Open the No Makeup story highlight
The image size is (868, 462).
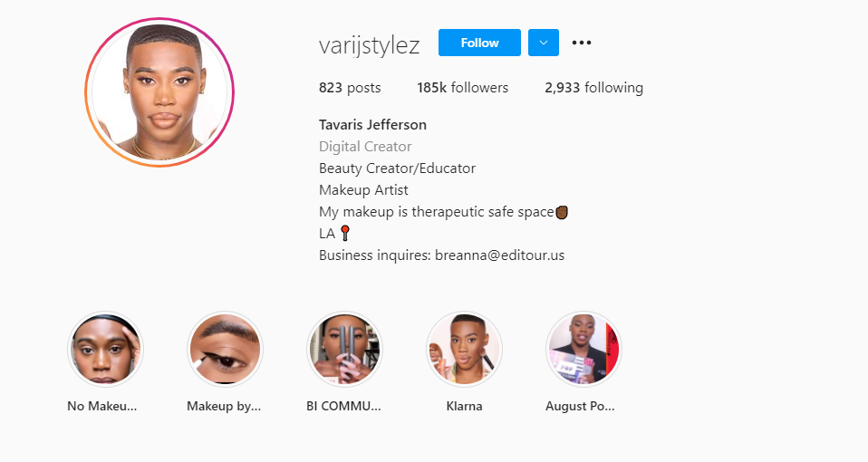coord(105,349)
